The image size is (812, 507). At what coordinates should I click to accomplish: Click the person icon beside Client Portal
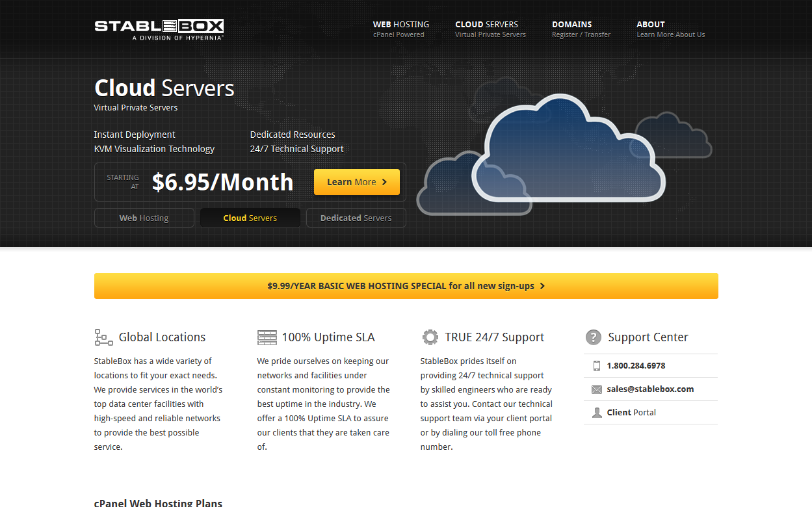[x=597, y=413]
